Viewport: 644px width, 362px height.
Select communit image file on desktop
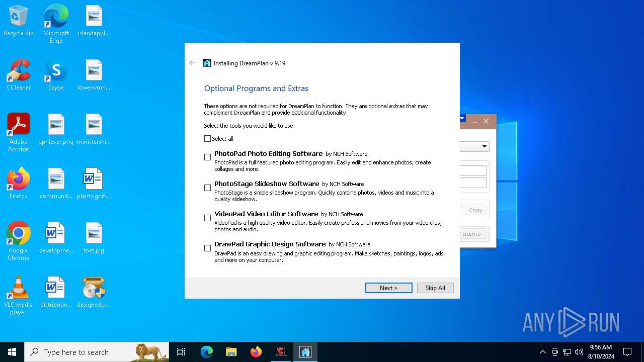point(56,184)
